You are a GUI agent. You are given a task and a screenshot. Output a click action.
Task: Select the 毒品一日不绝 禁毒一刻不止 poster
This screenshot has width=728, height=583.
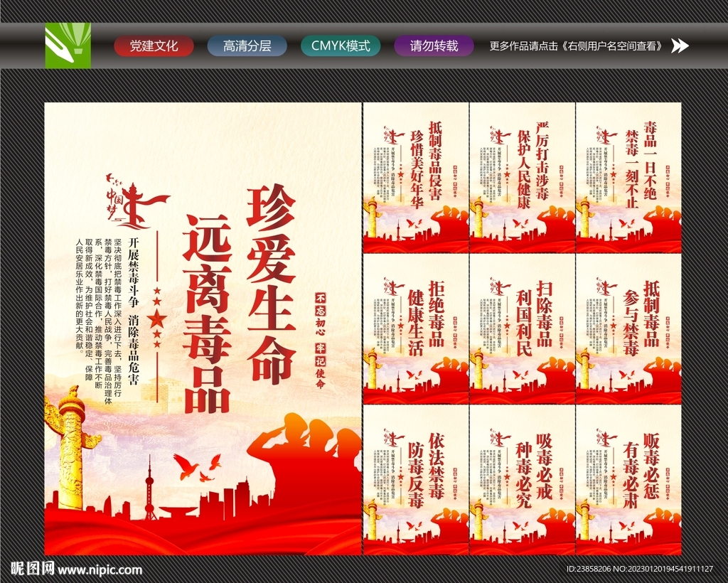coord(628,177)
